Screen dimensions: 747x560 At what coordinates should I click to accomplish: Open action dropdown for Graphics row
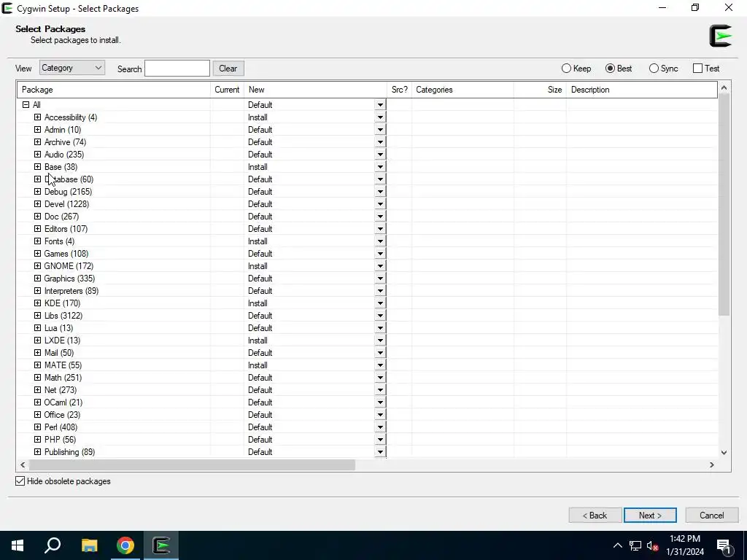[x=380, y=278]
